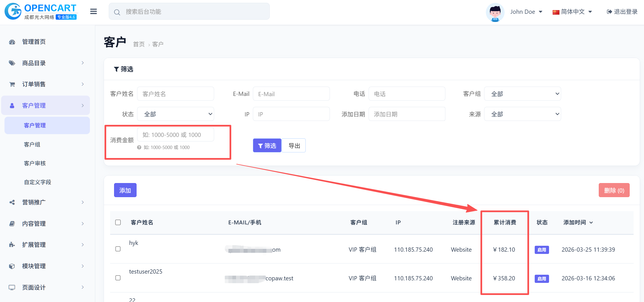Click the 订单销售 shopping cart icon

(x=12, y=84)
